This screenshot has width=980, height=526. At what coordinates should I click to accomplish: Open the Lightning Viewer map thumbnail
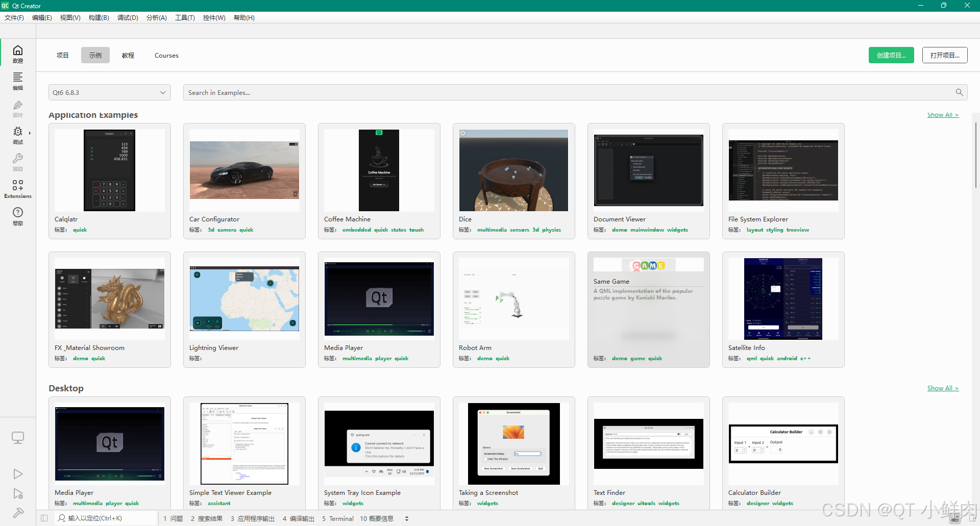[x=244, y=299]
